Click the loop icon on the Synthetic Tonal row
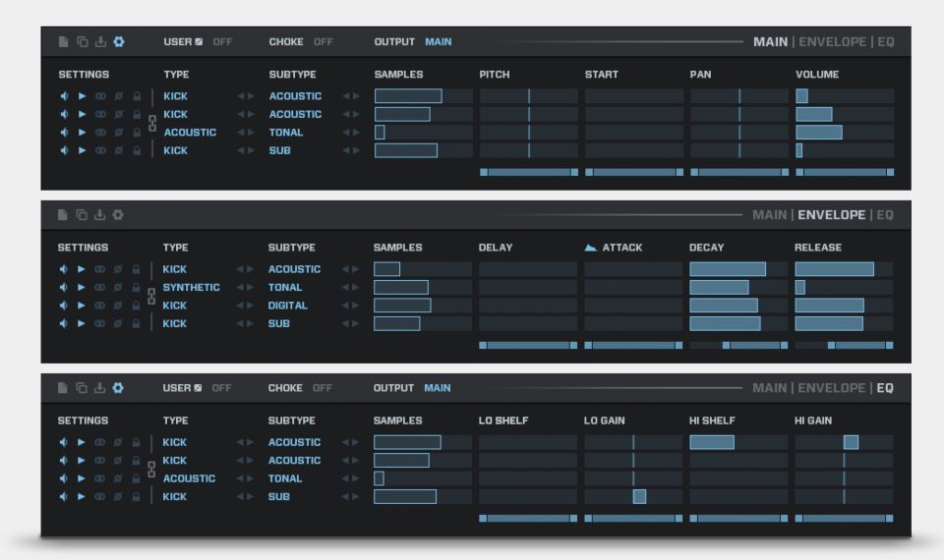The height and width of the screenshot is (560, 944). [x=101, y=287]
